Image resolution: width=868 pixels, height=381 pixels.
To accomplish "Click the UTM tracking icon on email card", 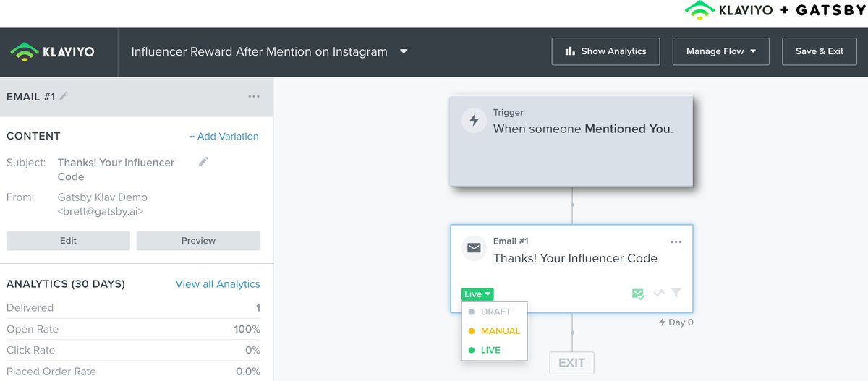I will pyautogui.click(x=659, y=294).
